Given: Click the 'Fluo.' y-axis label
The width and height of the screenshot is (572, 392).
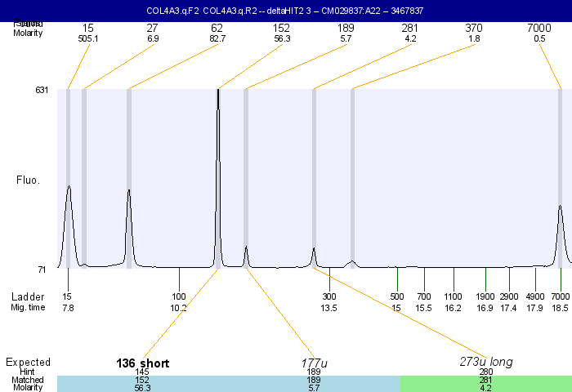Looking at the screenshot, I should coord(29,179).
